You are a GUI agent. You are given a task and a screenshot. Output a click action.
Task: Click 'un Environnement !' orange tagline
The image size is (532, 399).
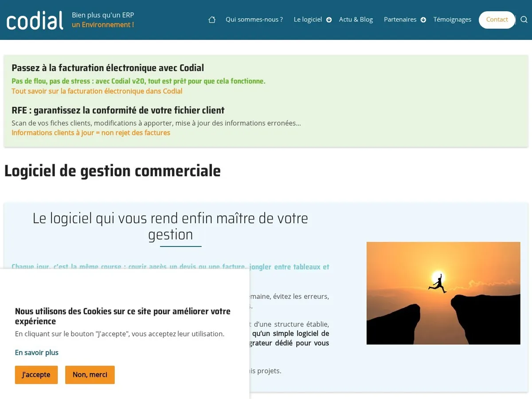click(x=103, y=25)
